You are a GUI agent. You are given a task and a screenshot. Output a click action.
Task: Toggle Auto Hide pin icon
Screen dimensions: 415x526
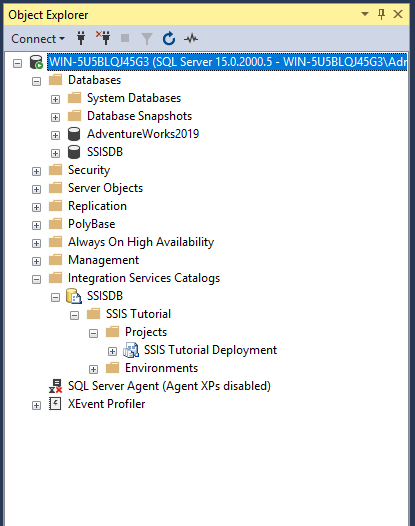(x=381, y=14)
